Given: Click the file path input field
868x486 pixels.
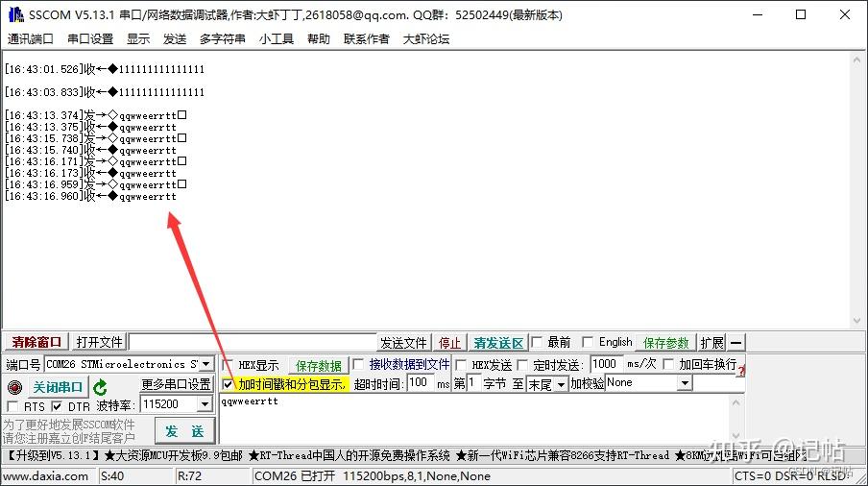Looking at the screenshot, I should 253,342.
